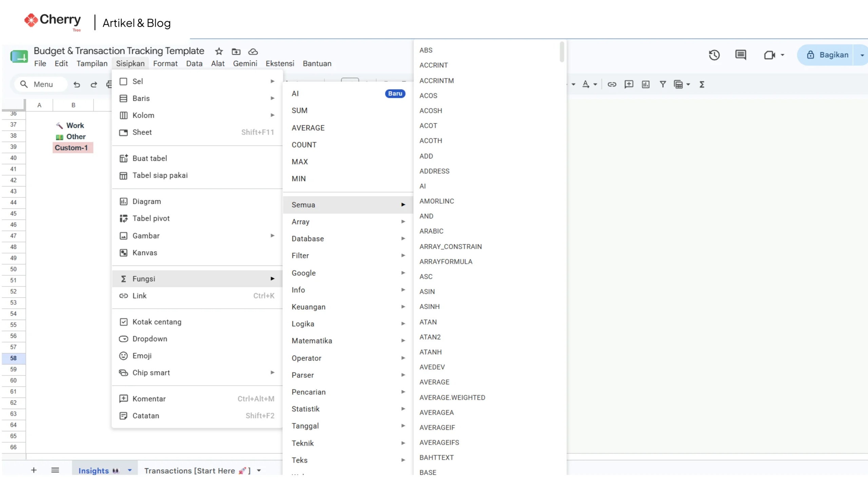Expand the Matematika function submenu

(x=348, y=341)
